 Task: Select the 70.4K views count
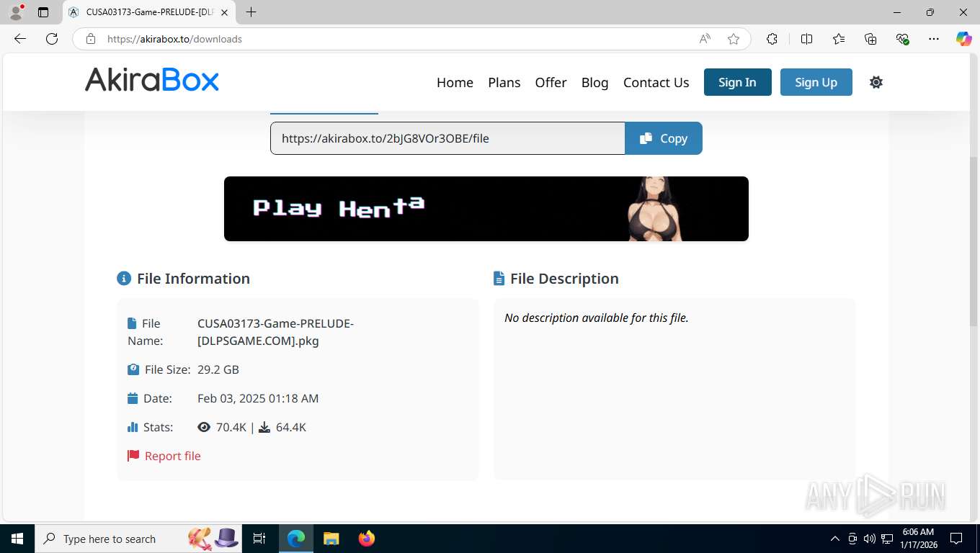pos(231,427)
